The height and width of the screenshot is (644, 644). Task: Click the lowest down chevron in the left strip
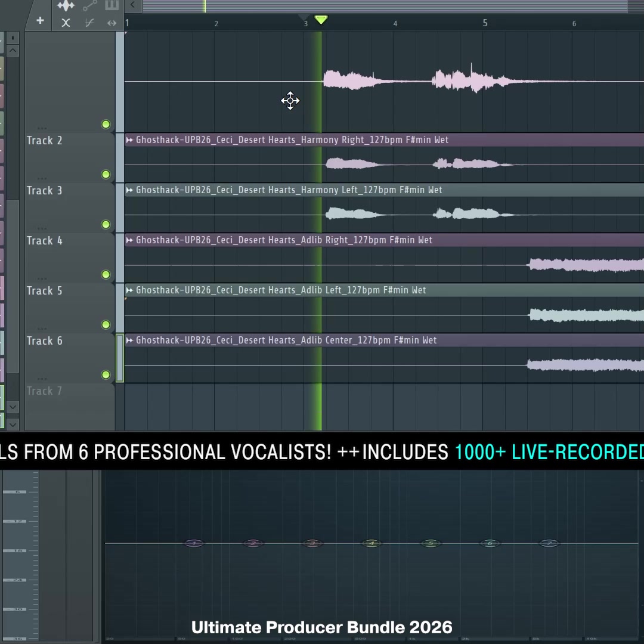(13, 425)
